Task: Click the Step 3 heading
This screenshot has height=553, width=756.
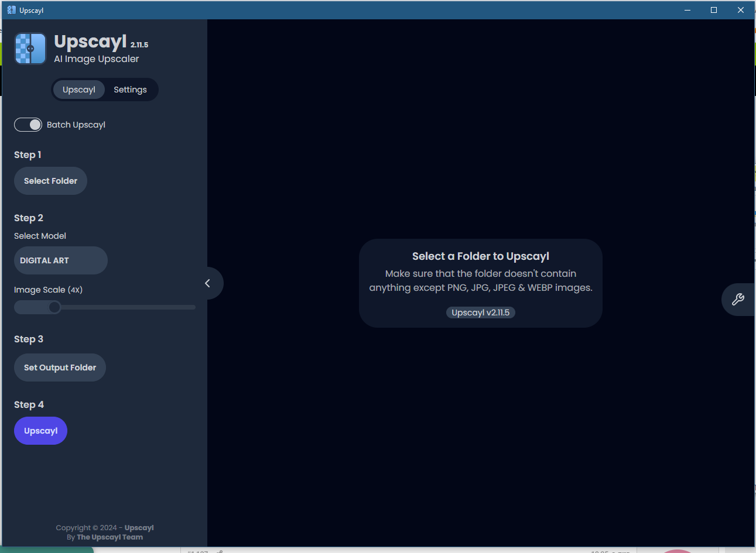Action: pos(29,339)
